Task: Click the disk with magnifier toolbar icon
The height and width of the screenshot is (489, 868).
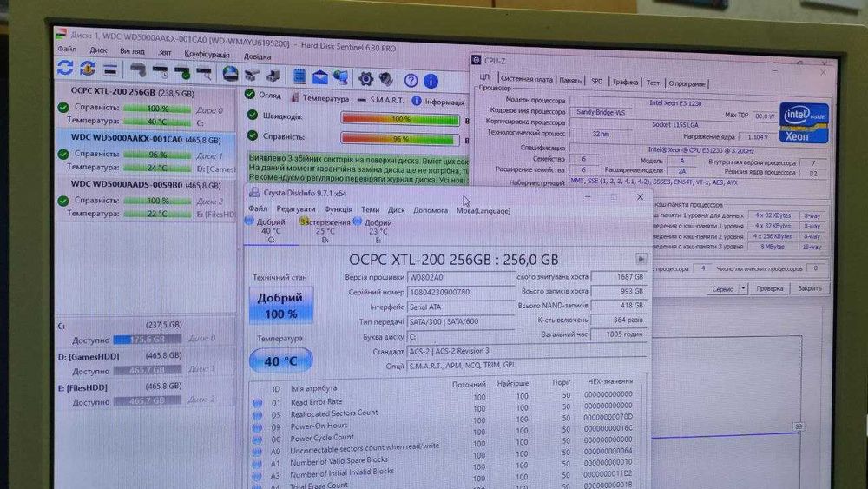Action: (x=204, y=73)
